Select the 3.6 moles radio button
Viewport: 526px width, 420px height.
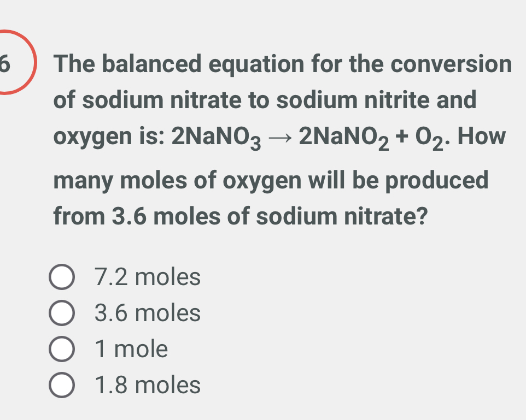click(x=61, y=313)
